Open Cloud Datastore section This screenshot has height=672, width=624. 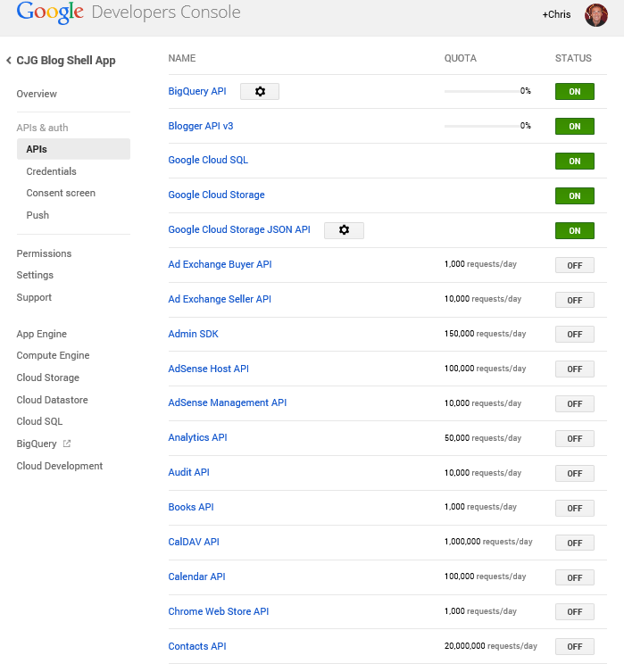52,400
